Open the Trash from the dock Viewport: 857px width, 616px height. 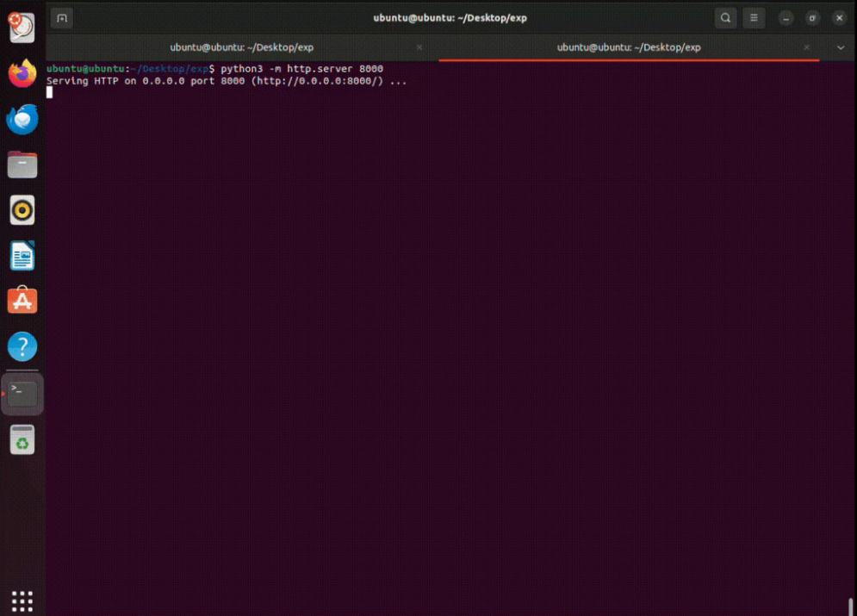click(22, 440)
